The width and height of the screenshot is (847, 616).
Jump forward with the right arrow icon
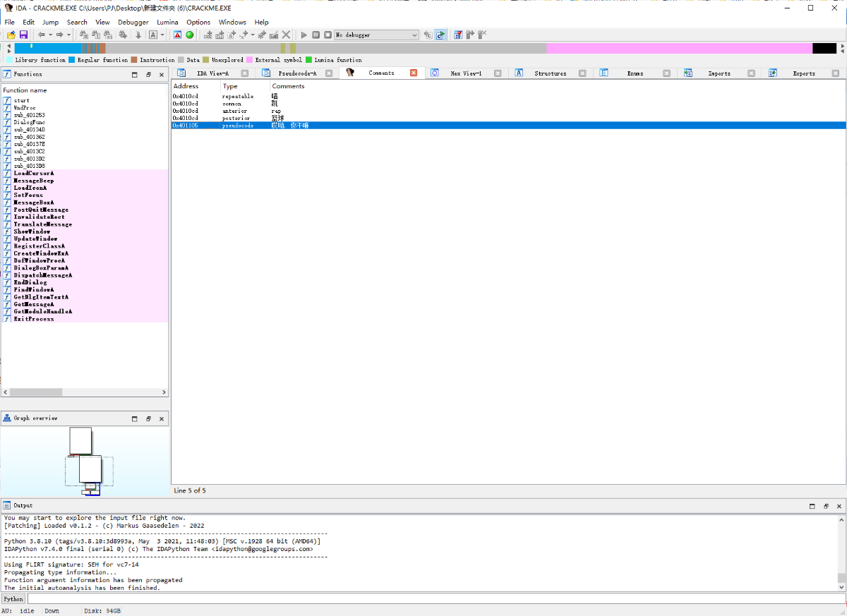pos(60,35)
